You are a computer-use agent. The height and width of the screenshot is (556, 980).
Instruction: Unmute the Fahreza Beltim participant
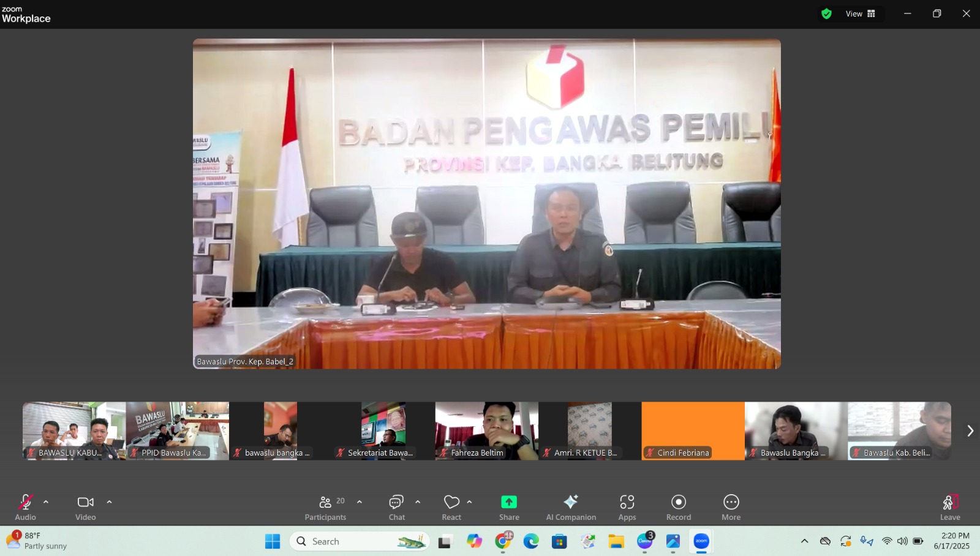point(444,453)
